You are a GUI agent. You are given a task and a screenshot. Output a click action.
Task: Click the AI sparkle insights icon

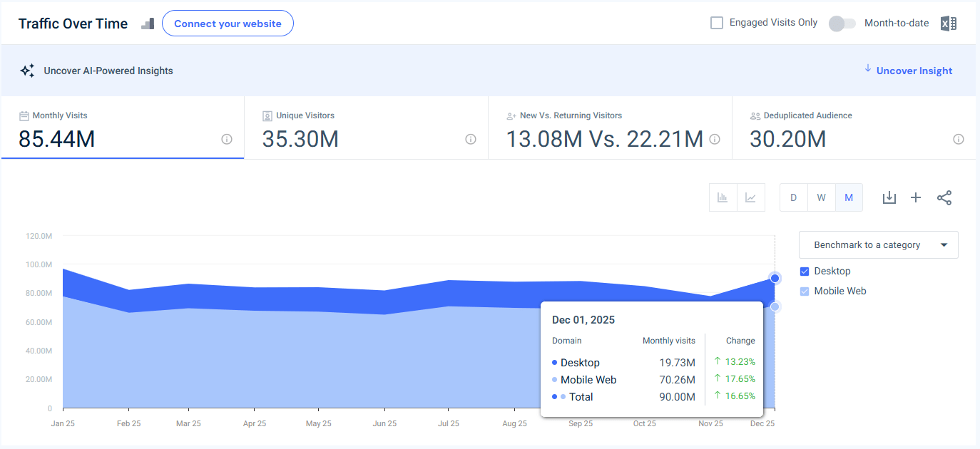(x=27, y=70)
